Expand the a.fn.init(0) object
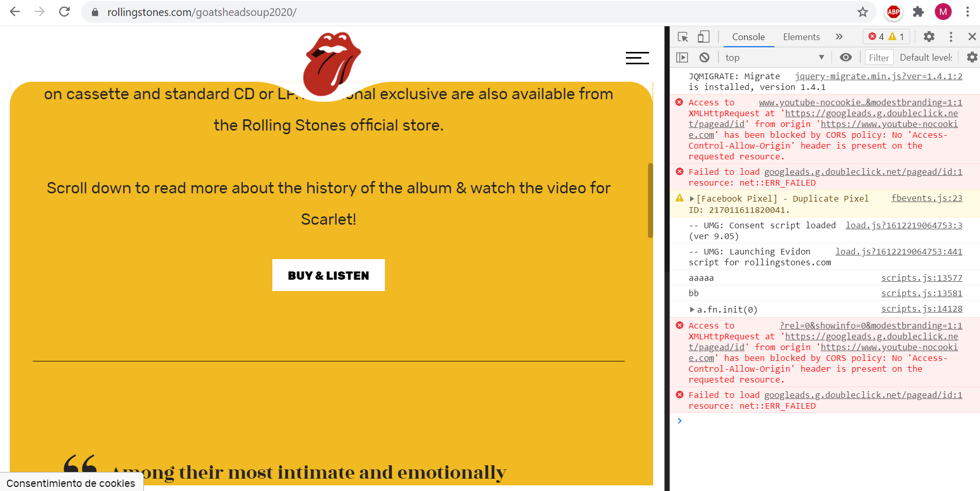The height and width of the screenshot is (491, 980). point(692,310)
